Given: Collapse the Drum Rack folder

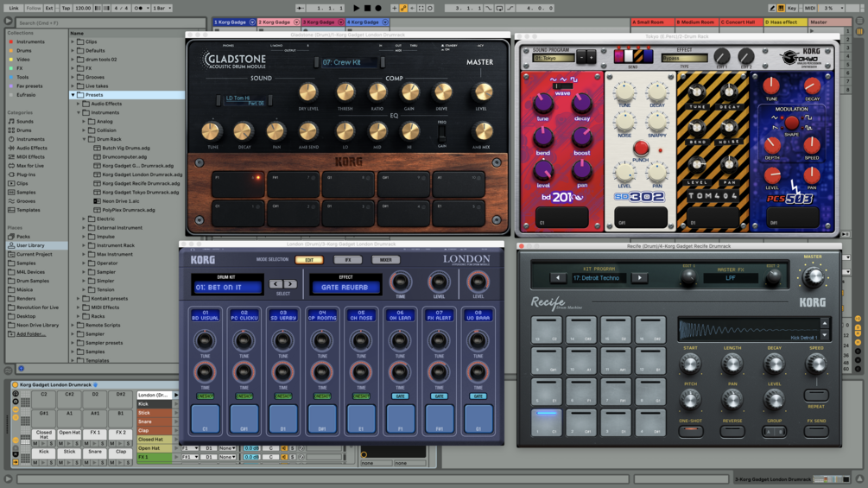Looking at the screenshot, I should pos(84,139).
